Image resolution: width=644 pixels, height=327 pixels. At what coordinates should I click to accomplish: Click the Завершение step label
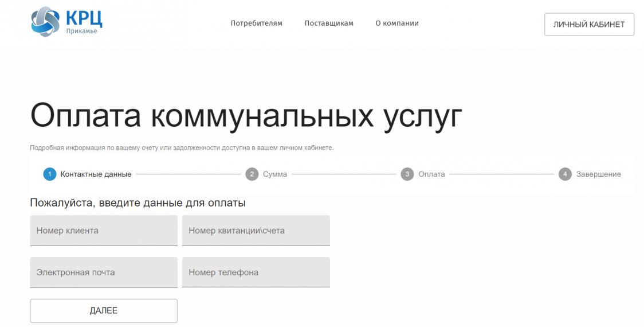point(598,174)
